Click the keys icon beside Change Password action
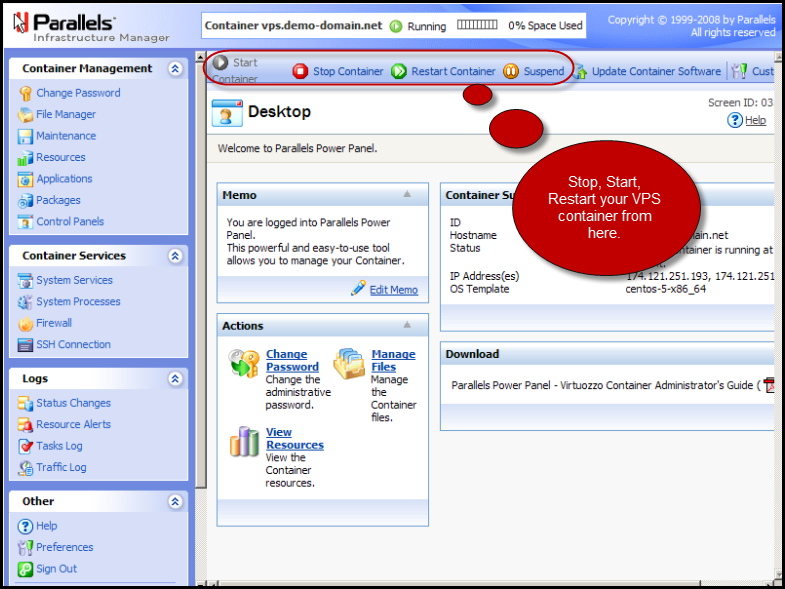 coord(244,364)
